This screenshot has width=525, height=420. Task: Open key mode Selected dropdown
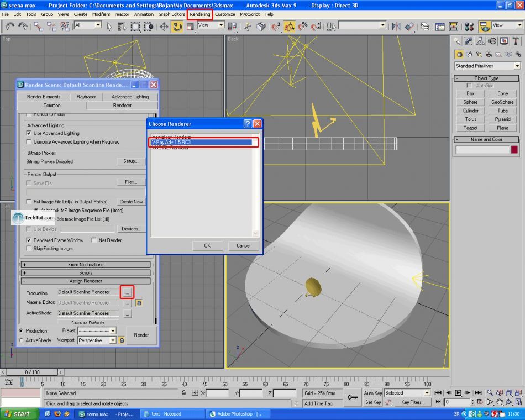pyautogui.click(x=407, y=393)
